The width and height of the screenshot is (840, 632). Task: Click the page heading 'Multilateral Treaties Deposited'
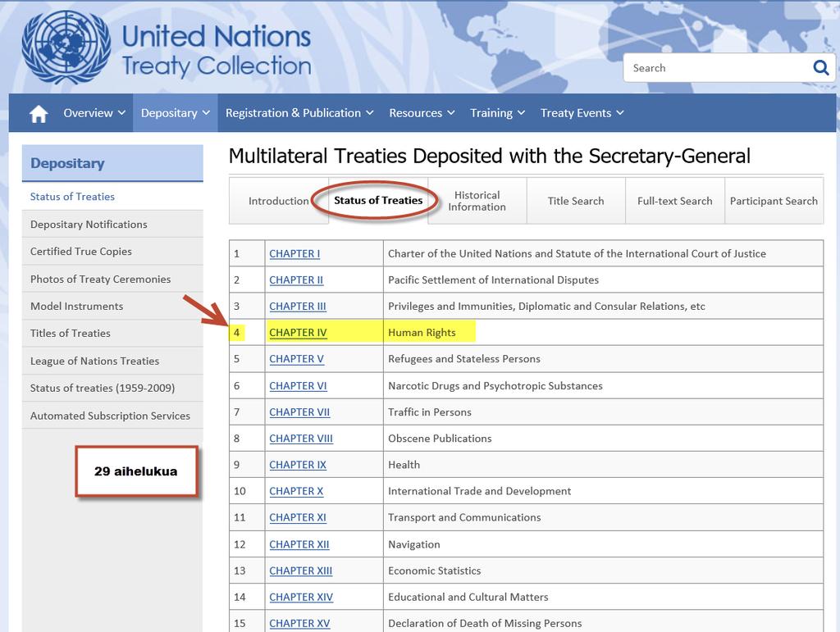(489, 157)
